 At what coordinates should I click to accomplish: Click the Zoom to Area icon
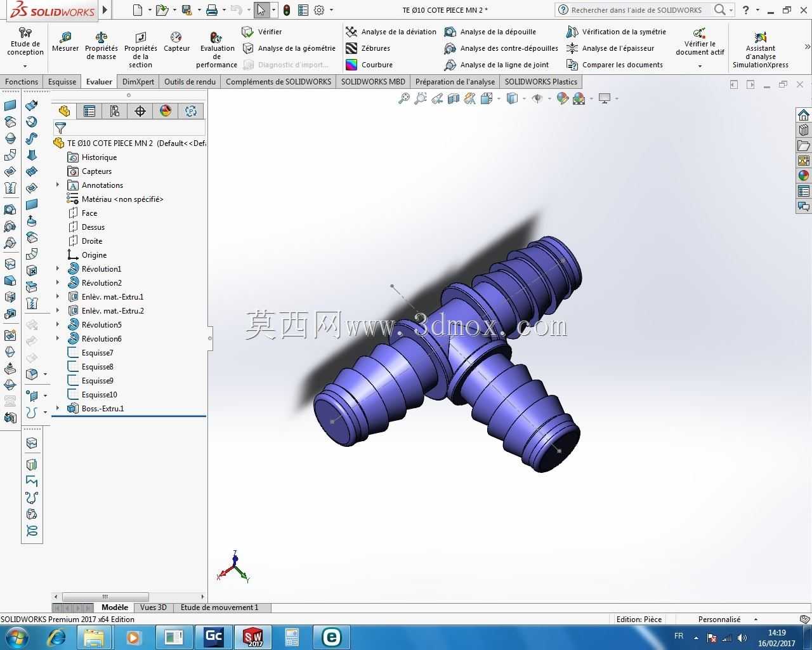pyautogui.click(x=420, y=98)
